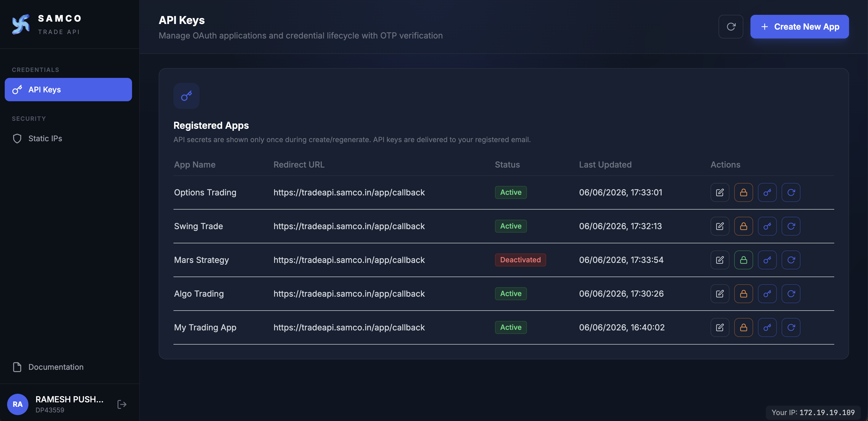
Task: Regenerate credentials for My Trading App
Action: [x=791, y=327]
